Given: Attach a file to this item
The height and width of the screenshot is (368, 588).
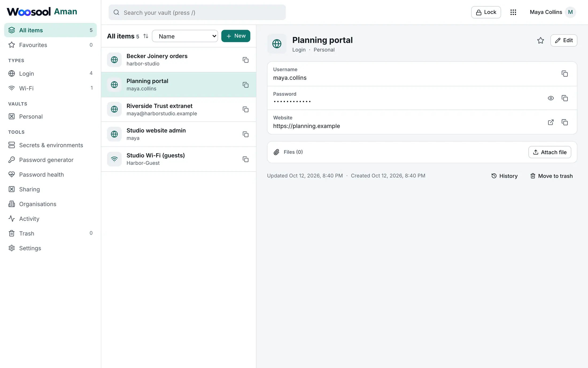Looking at the screenshot, I should click(550, 152).
